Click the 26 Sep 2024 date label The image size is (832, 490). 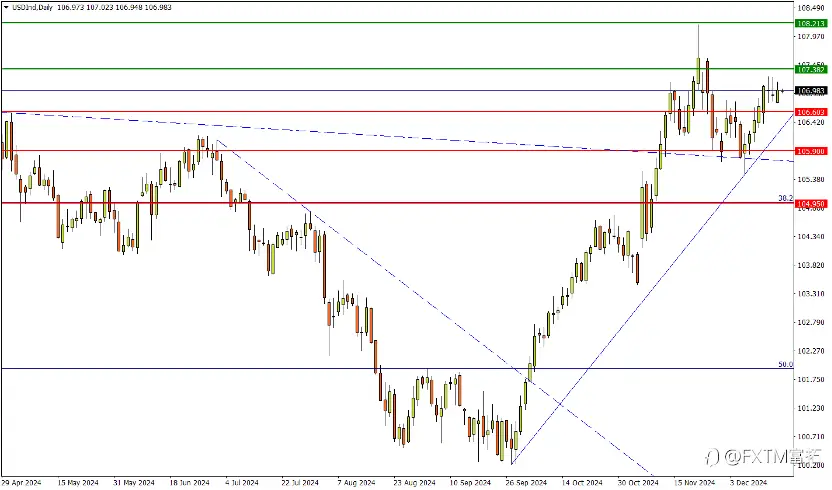pyautogui.click(x=526, y=483)
